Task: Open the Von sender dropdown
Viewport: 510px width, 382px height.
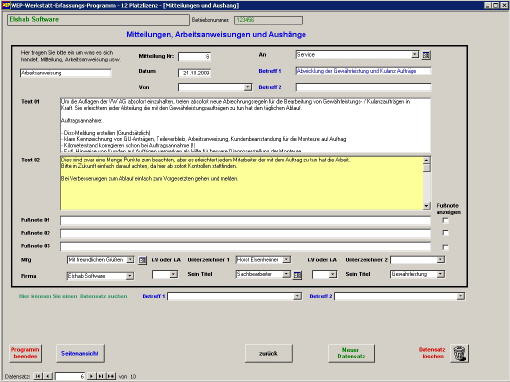Action: [x=248, y=87]
